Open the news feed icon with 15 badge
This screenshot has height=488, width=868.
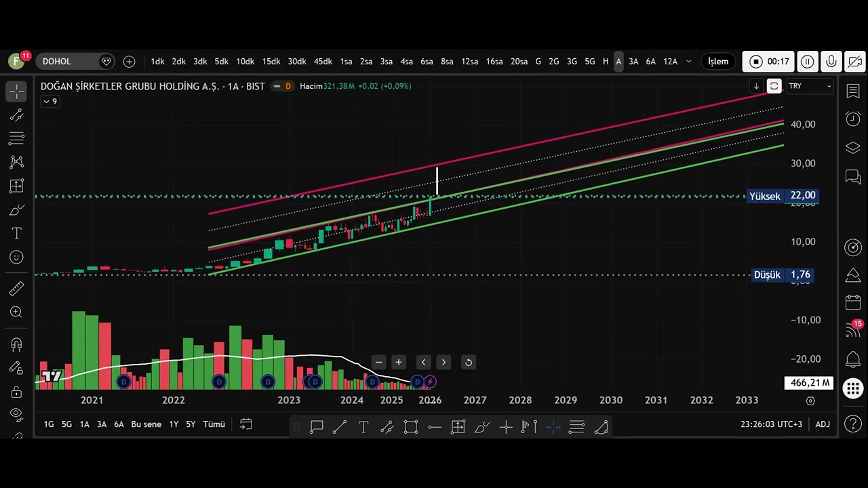pyautogui.click(x=853, y=330)
